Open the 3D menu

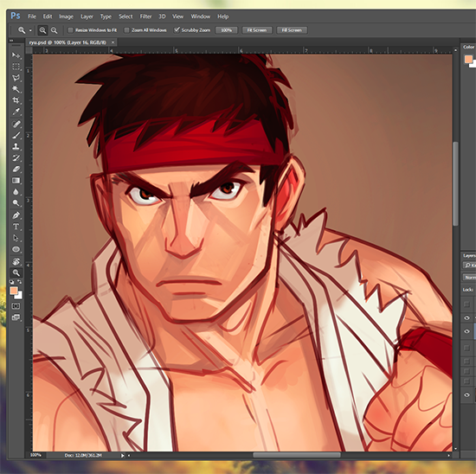[x=162, y=16]
